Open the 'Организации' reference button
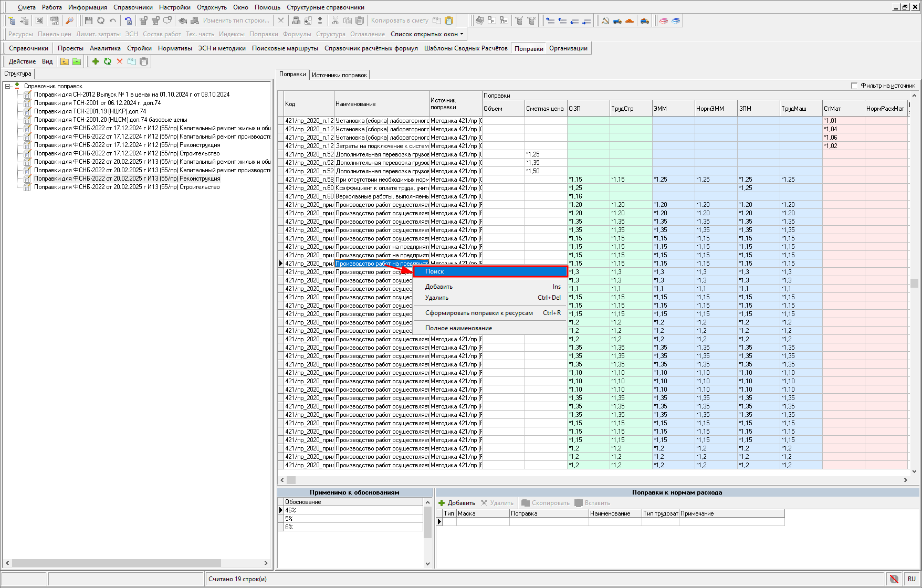The image size is (922, 588). click(x=568, y=48)
